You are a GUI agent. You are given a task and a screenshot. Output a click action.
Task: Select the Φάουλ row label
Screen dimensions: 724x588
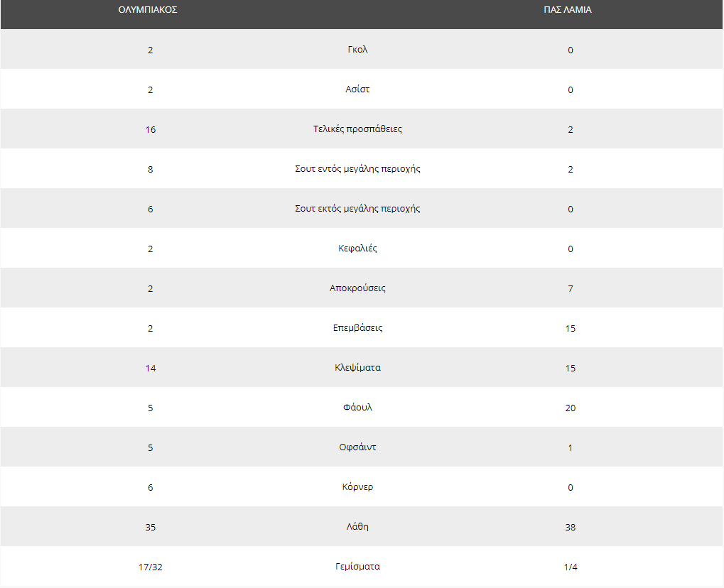(x=357, y=408)
